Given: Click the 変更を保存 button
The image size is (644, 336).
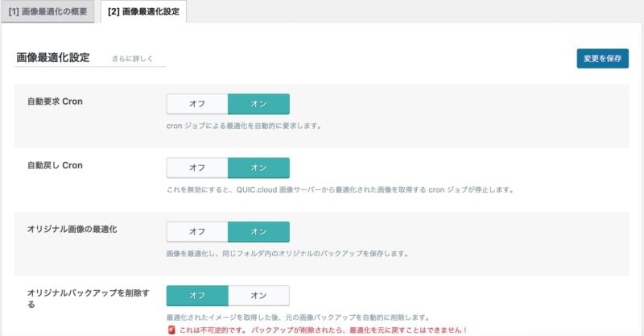Looking at the screenshot, I should (602, 59).
